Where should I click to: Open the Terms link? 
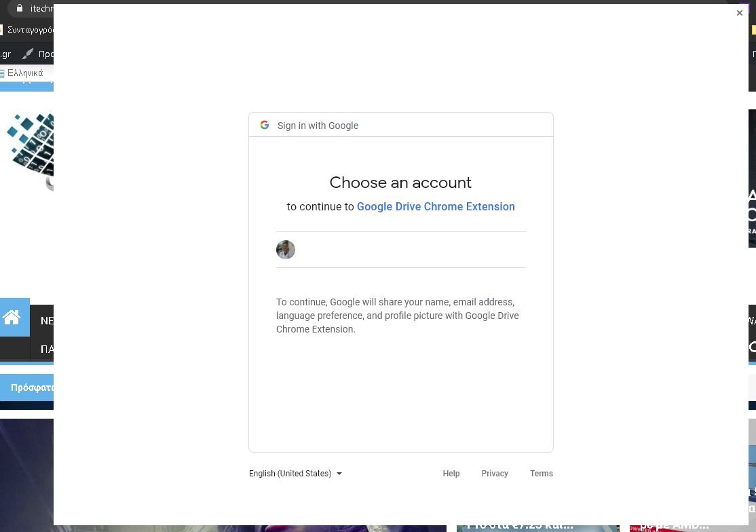pos(541,473)
